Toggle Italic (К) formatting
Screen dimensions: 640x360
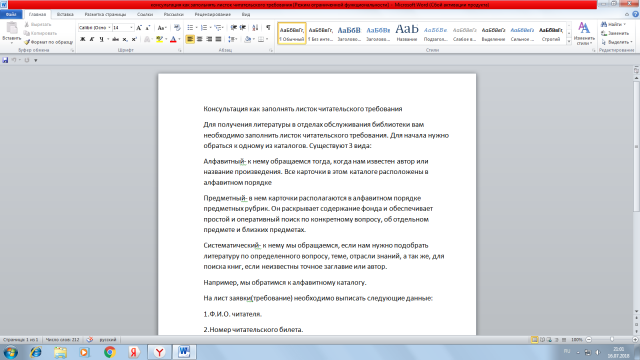pos(92,39)
